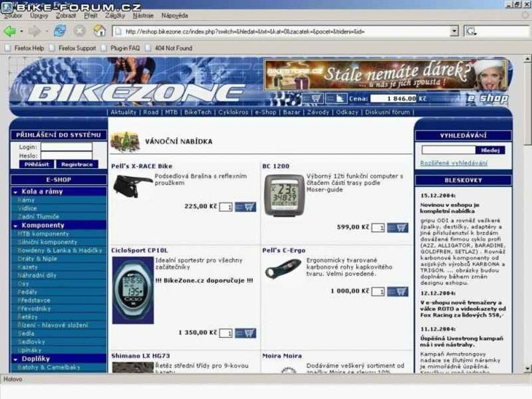The image size is (532, 399).
Task: Open the Shimano LX HG73 product title
Action: pyautogui.click(x=141, y=355)
